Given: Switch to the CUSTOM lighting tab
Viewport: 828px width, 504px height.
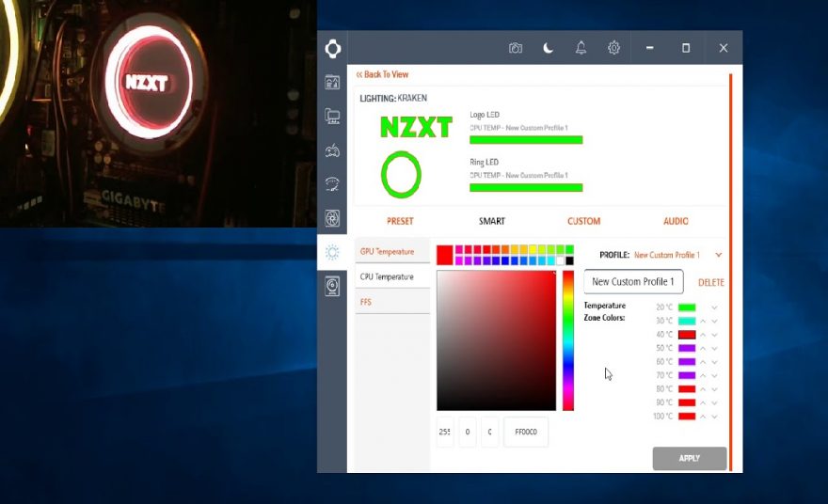Looking at the screenshot, I should point(583,221).
